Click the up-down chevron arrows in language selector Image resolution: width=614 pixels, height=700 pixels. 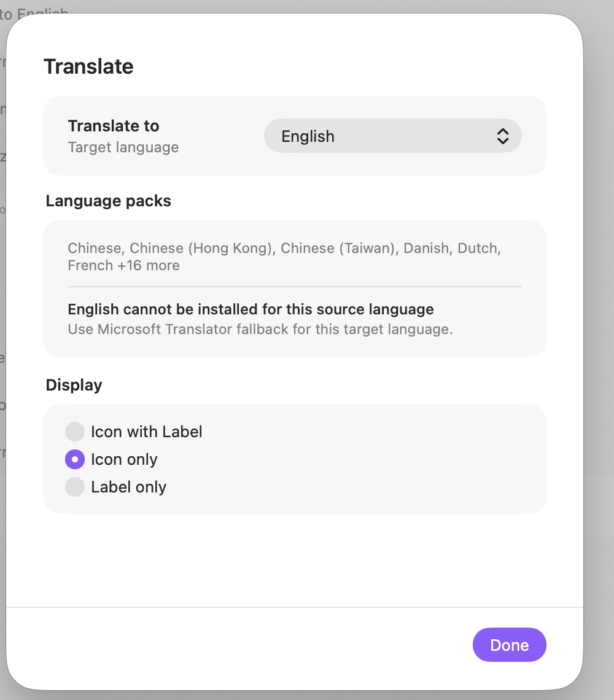click(x=503, y=136)
